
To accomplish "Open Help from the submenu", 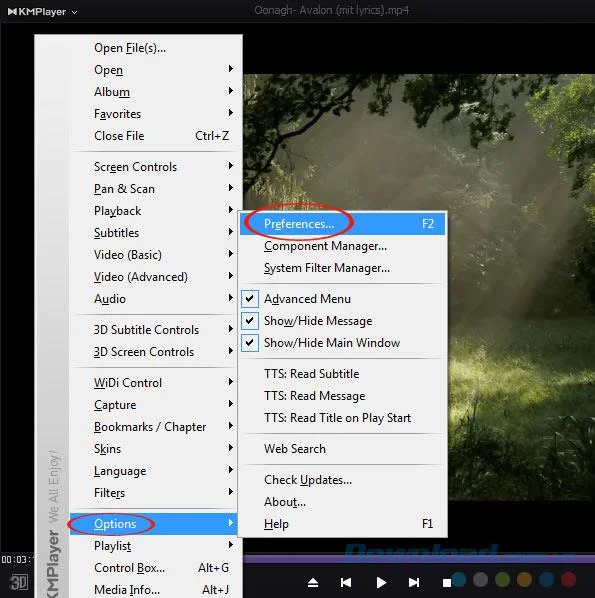I will click(343, 524).
